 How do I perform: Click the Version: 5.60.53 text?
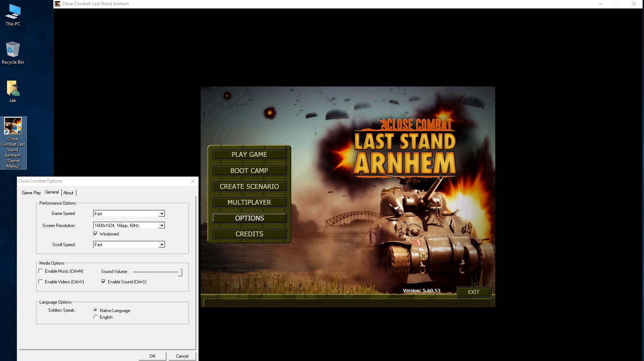pos(422,291)
